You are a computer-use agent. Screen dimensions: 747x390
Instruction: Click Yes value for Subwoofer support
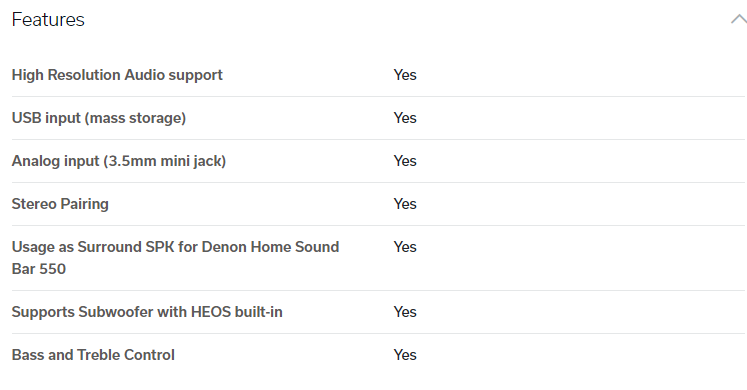pyautogui.click(x=405, y=312)
